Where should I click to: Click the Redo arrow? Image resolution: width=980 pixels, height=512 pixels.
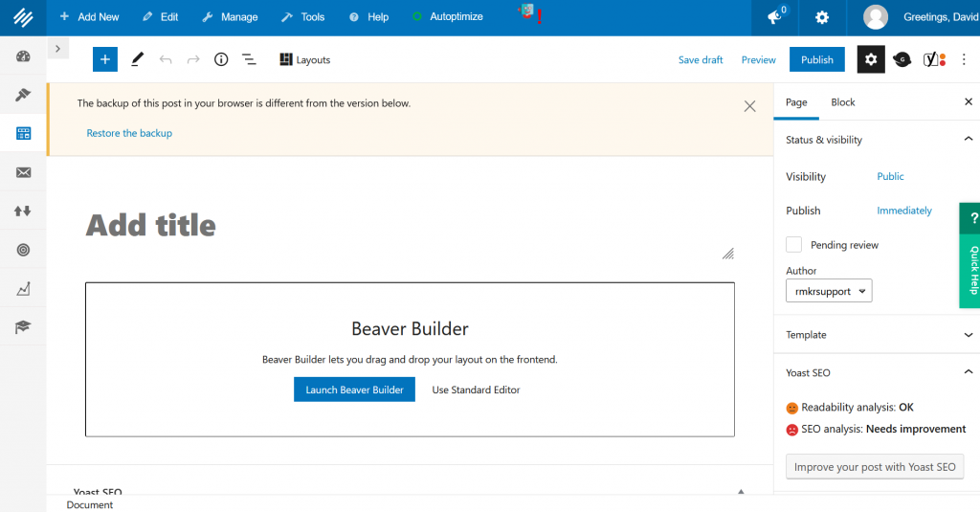pos(193,59)
